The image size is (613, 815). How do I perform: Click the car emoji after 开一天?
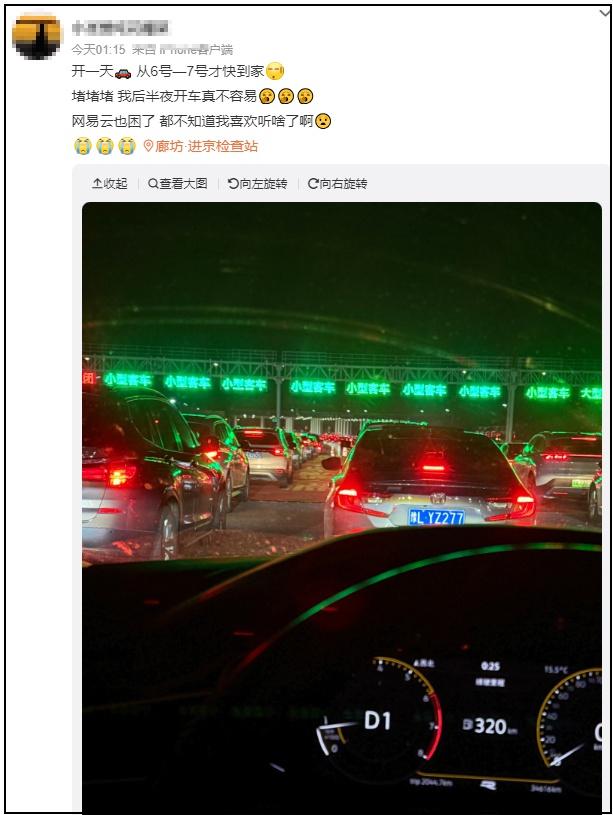[123, 72]
